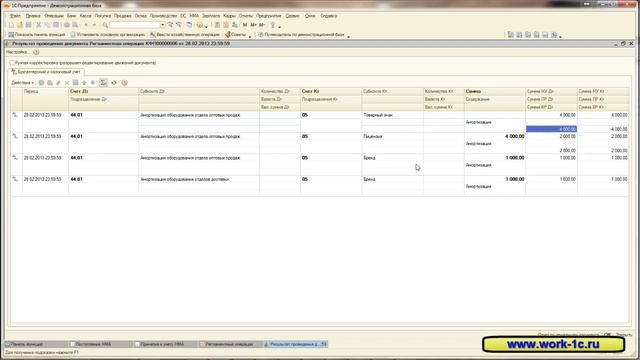Image resolution: width=640 pixels, height=360 pixels.
Task: Click the Delete X icon in table toolbar
Action: [x=67, y=83]
